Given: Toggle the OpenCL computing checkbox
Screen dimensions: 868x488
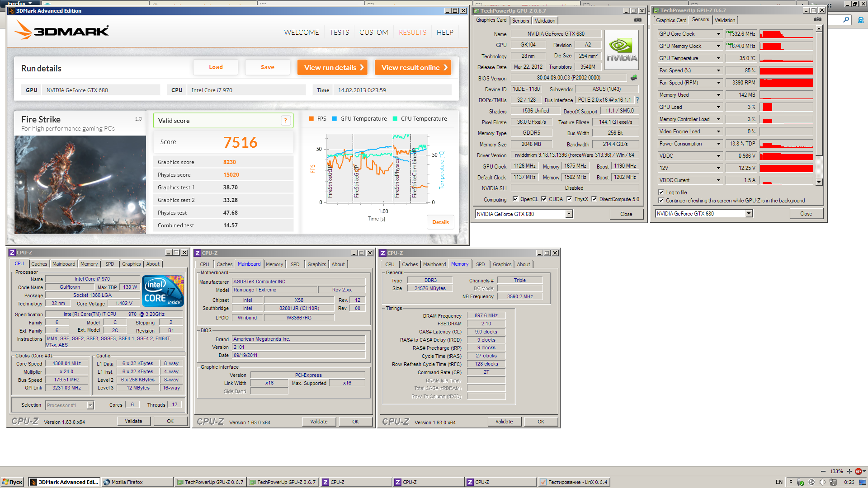Looking at the screenshot, I should pos(515,199).
